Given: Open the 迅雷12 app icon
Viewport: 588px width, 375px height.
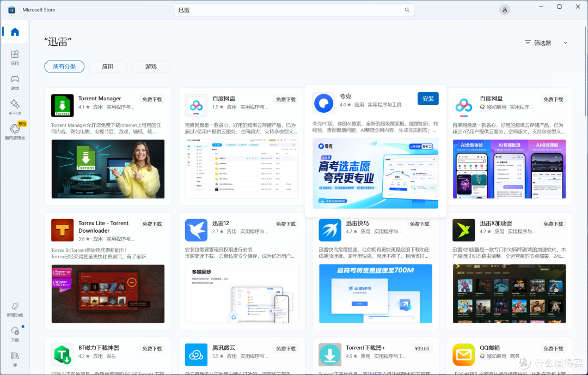Looking at the screenshot, I should pos(196,230).
